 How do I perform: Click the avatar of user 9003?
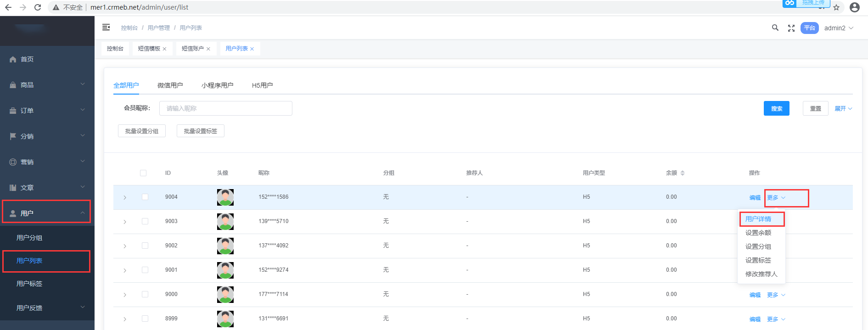tap(225, 222)
